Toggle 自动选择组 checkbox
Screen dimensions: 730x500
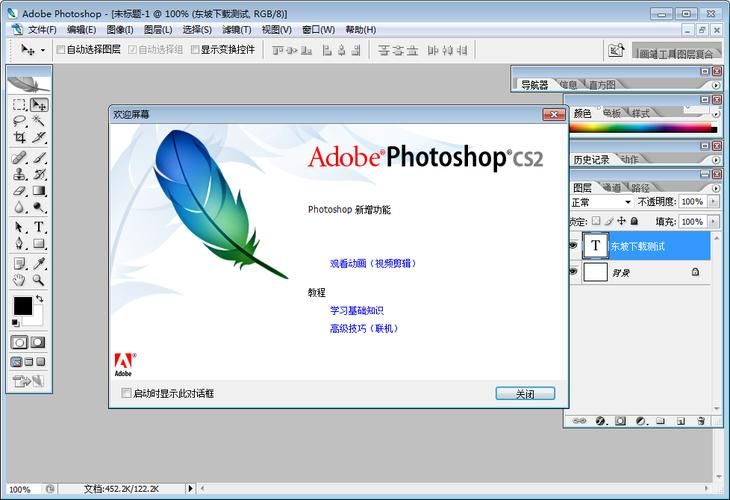coord(132,49)
